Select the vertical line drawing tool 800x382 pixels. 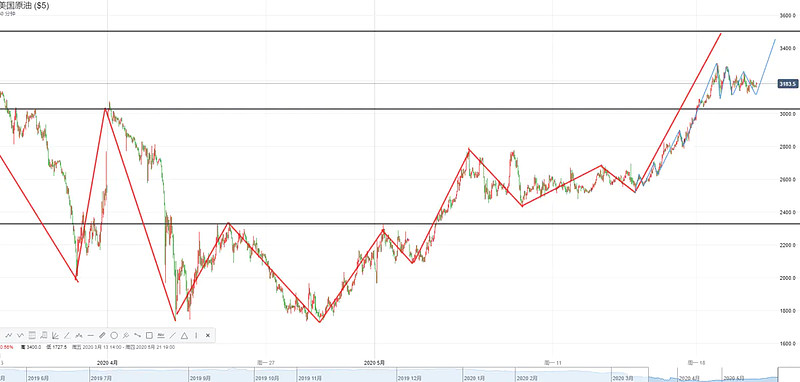(196, 336)
